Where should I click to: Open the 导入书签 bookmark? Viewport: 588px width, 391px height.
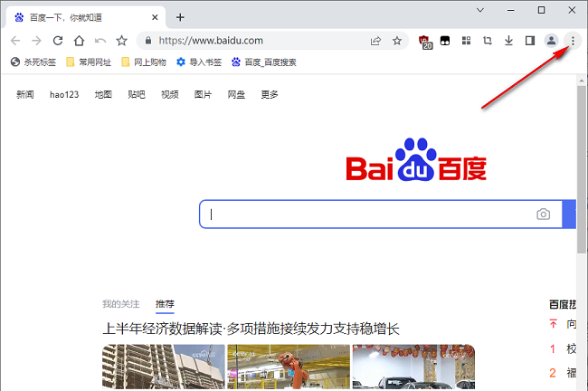click(x=199, y=62)
